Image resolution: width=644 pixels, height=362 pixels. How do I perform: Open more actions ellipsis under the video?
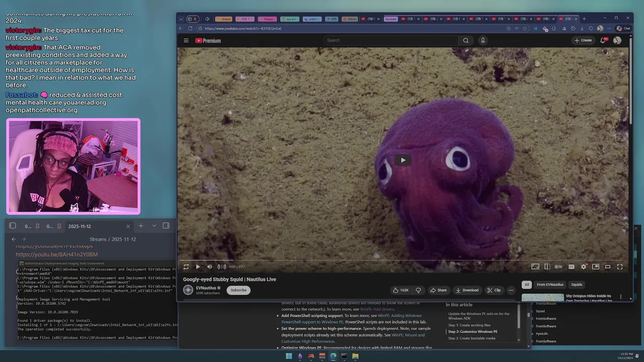tap(511, 290)
